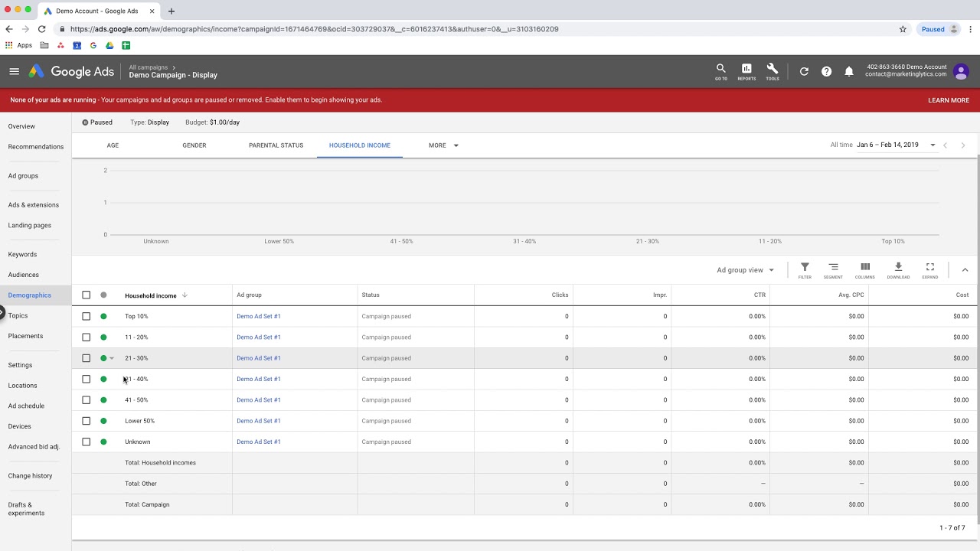Open the Reports icon
The height and width of the screenshot is (551, 980).
coord(746,71)
